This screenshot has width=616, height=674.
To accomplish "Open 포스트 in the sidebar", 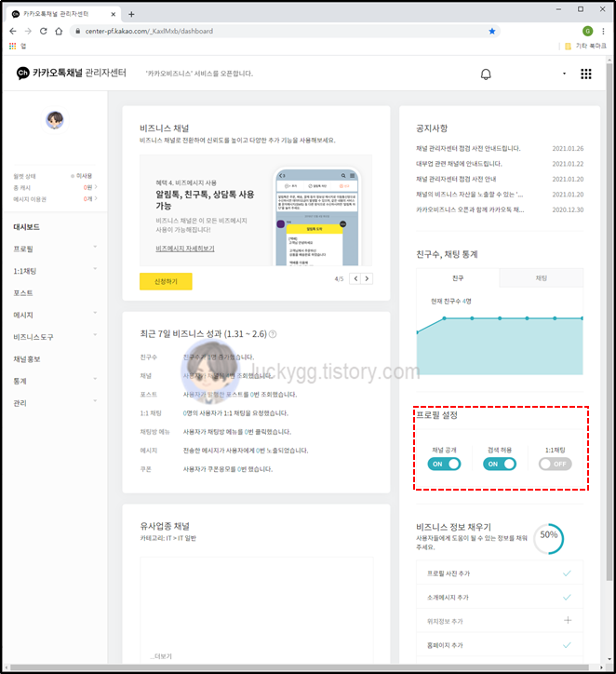I will coord(23,293).
